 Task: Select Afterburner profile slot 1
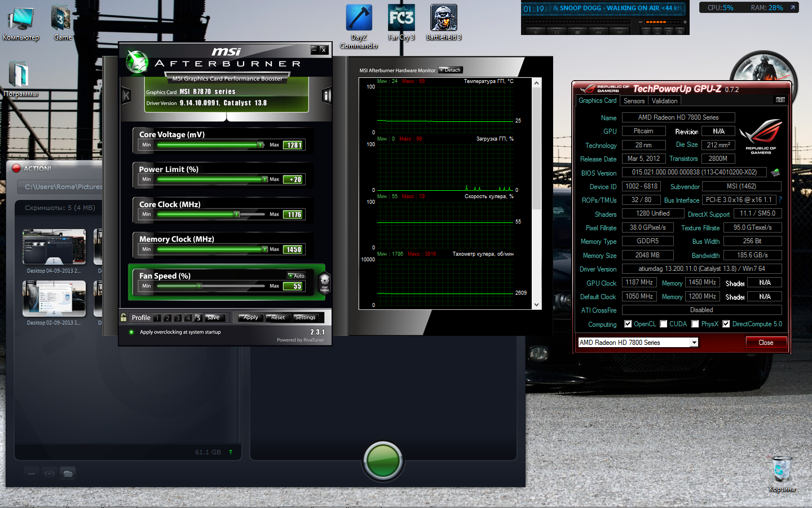tap(157, 318)
